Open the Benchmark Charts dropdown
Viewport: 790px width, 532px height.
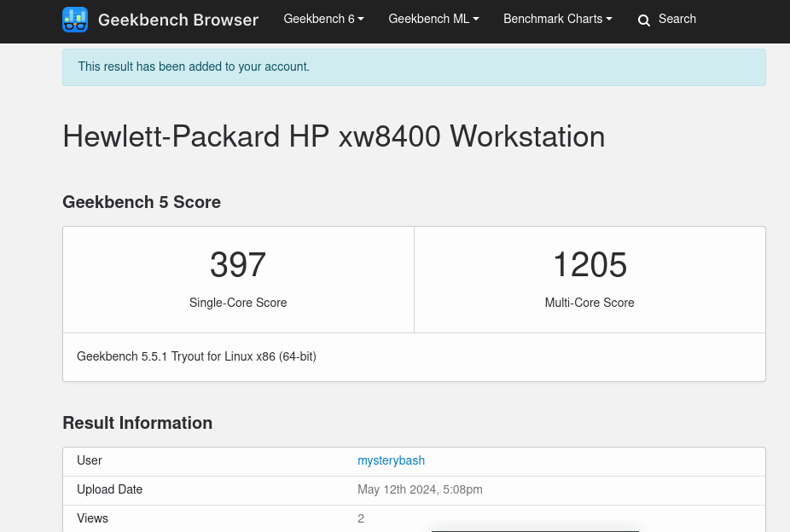pos(557,19)
